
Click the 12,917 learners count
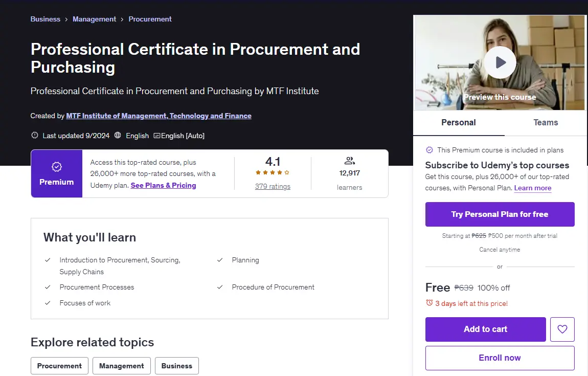pyautogui.click(x=350, y=173)
